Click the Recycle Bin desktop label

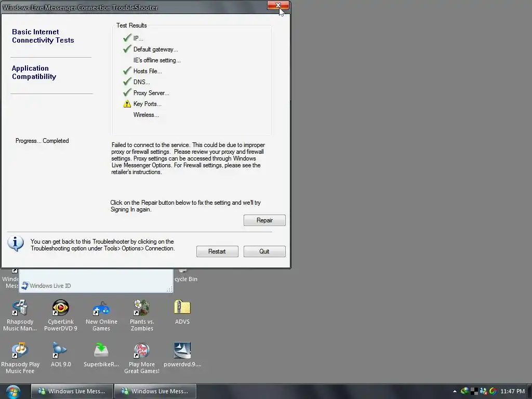(186, 279)
